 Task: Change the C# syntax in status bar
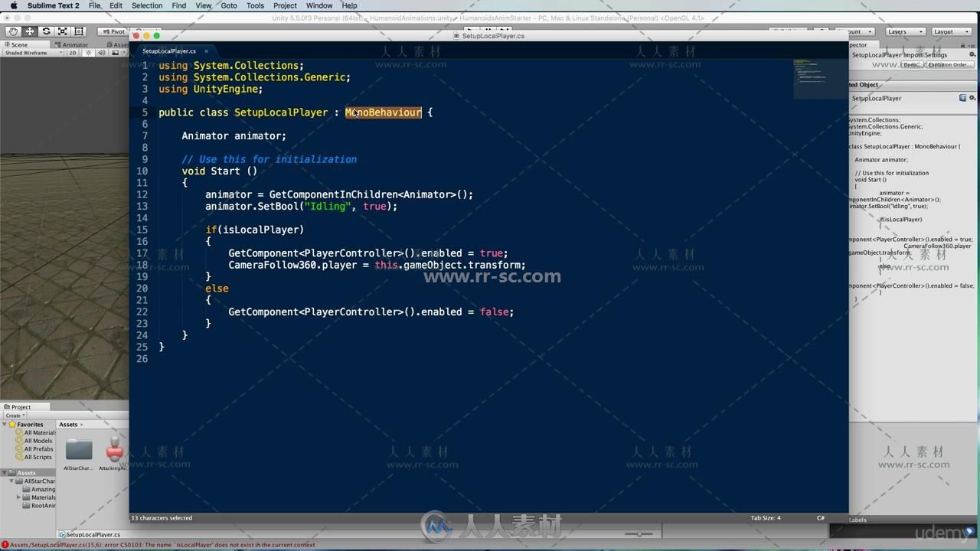820,518
